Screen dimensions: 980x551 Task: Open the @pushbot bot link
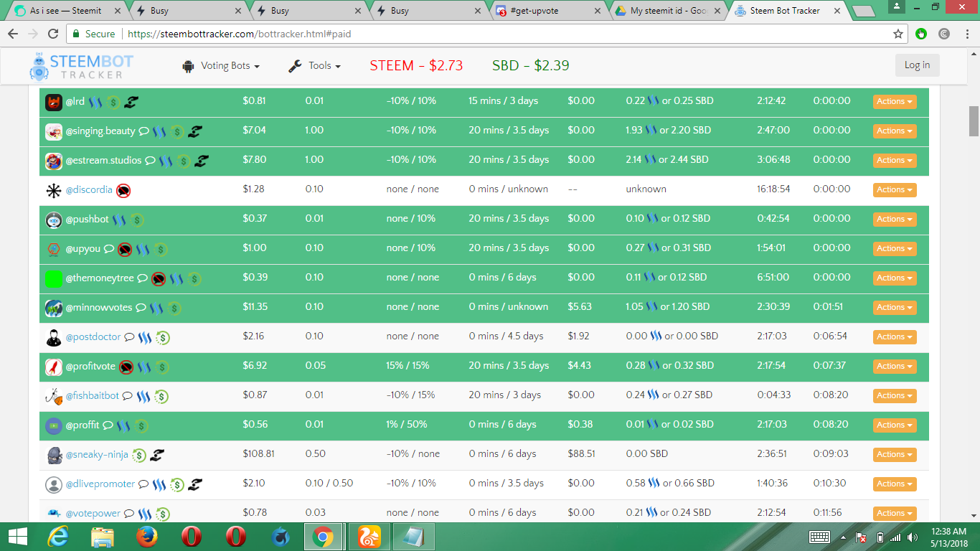(88, 219)
